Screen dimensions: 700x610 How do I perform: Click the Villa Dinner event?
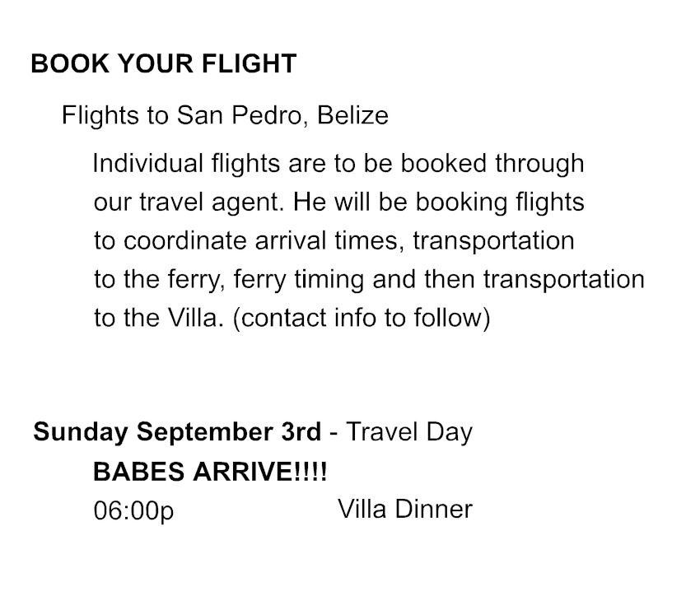pyautogui.click(x=405, y=509)
